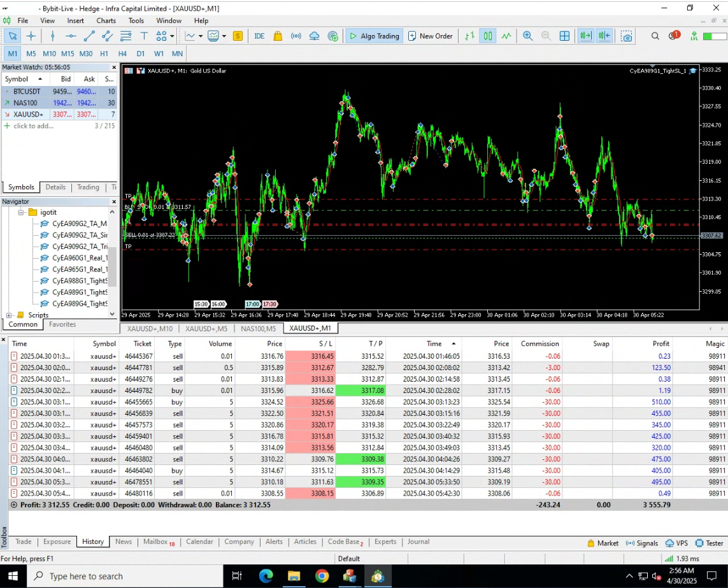
Task: Select the trendline drawing tool
Action: pyautogui.click(x=89, y=36)
